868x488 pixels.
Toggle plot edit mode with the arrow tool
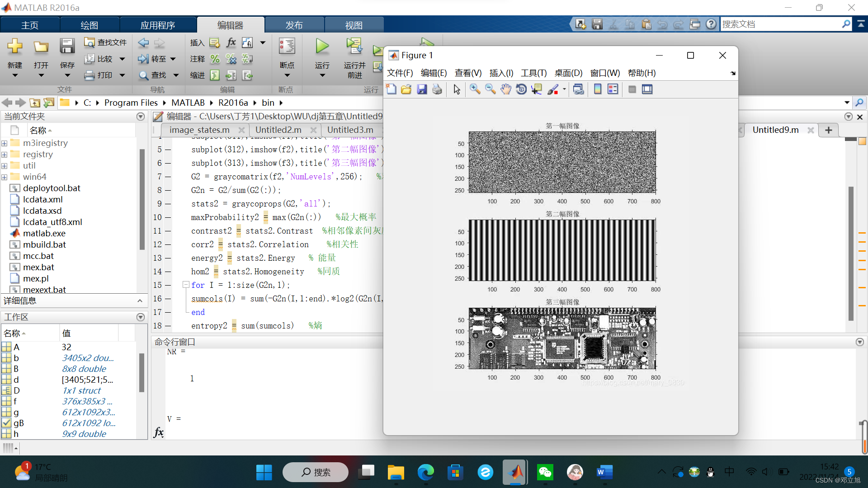pos(456,89)
